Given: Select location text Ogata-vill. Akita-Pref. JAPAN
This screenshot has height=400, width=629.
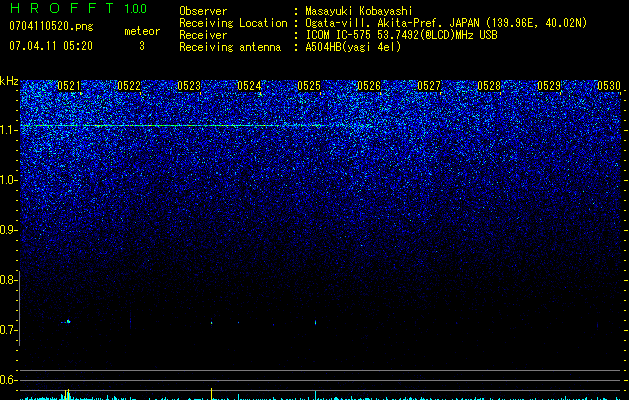Looking at the screenshot, I should click(392, 23).
